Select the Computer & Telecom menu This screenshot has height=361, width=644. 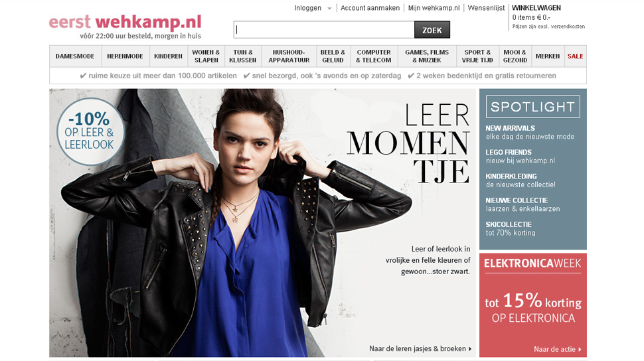click(373, 56)
